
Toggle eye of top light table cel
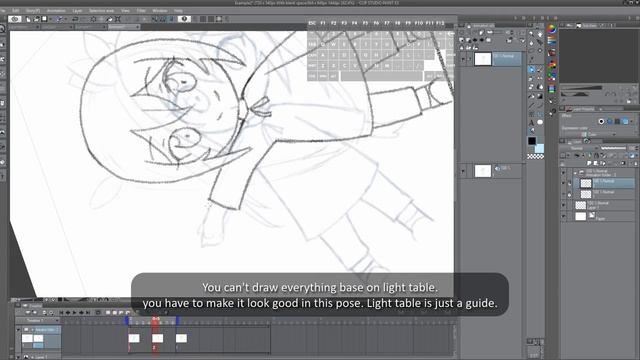463,59
